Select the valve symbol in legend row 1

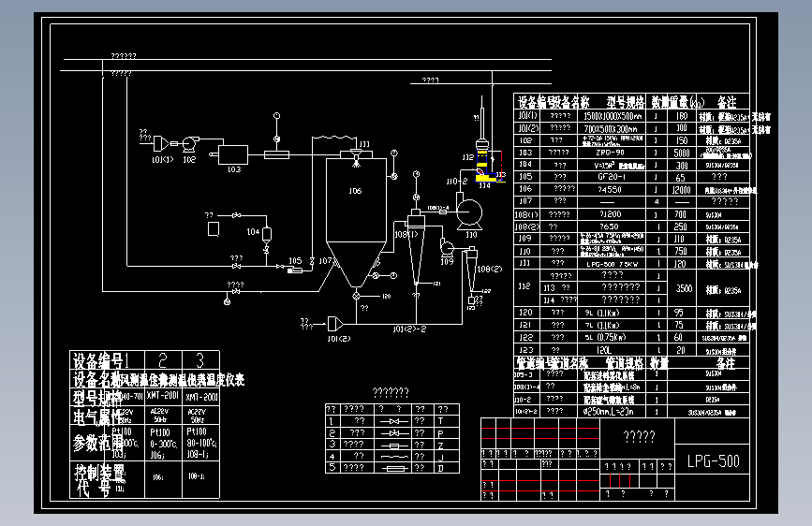tap(394, 421)
